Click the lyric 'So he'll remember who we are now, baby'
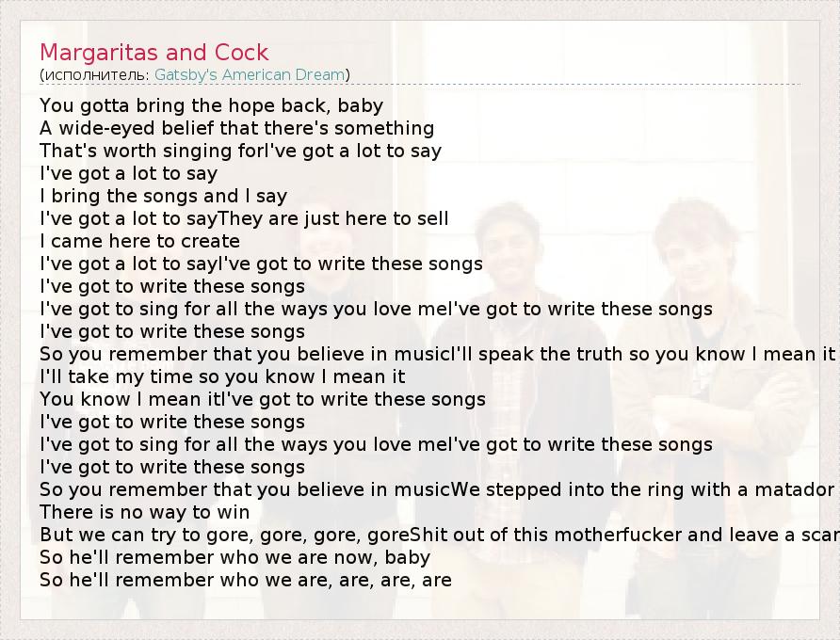The height and width of the screenshot is (640, 840). tap(234, 557)
